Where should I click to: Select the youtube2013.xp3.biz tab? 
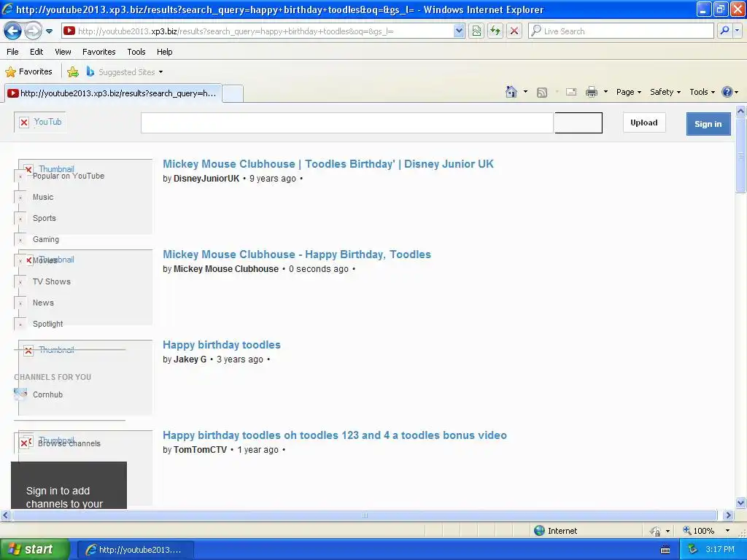click(x=113, y=93)
